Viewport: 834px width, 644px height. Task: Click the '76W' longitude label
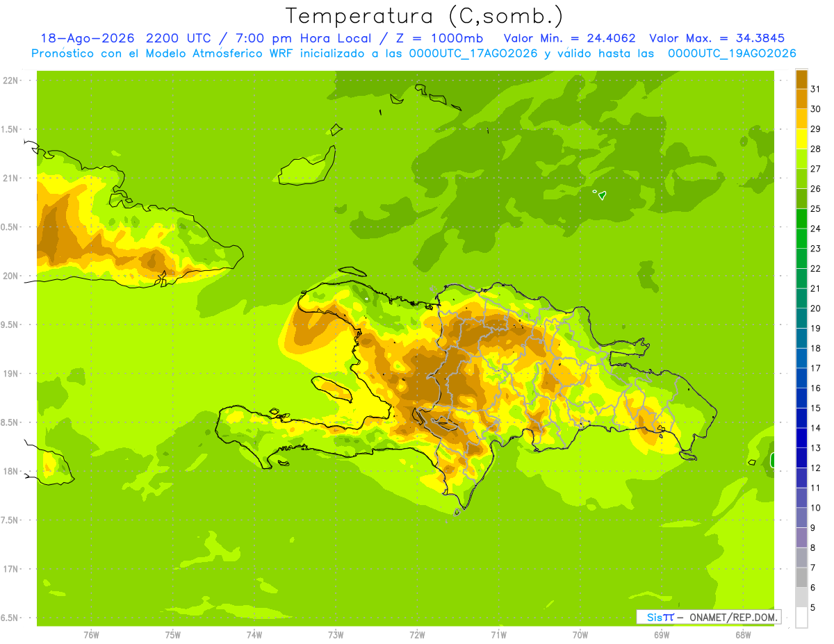coord(91,635)
